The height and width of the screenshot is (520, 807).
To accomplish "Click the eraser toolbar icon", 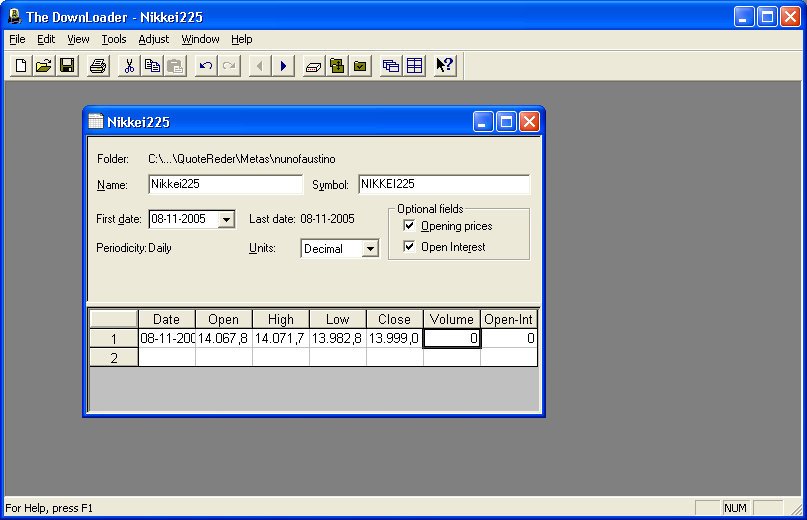I will tap(313, 66).
